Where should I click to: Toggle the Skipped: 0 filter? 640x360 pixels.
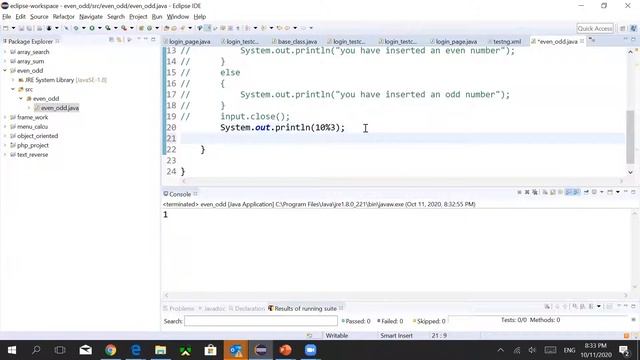429,321
